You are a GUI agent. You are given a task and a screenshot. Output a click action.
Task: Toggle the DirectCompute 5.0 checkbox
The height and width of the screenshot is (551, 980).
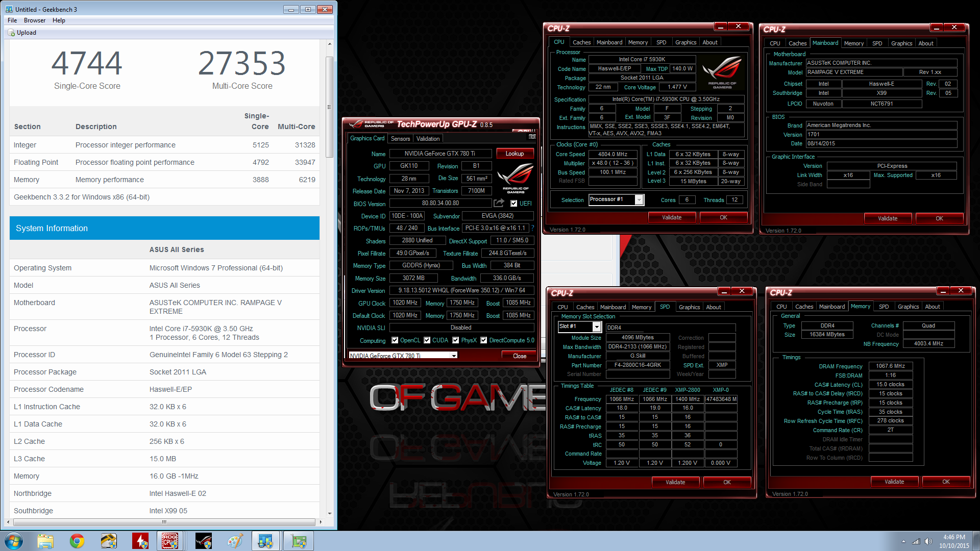pyautogui.click(x=484, y=340)
